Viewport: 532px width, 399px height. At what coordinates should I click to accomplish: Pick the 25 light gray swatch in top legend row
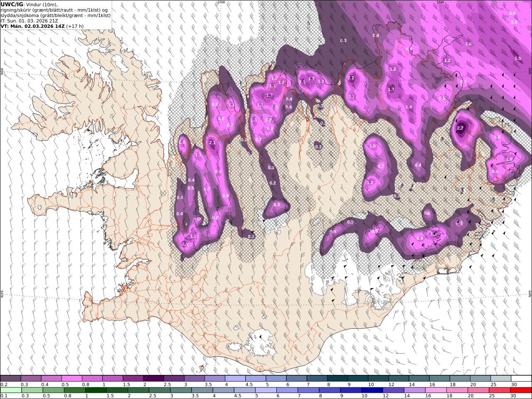click(501, 379)
